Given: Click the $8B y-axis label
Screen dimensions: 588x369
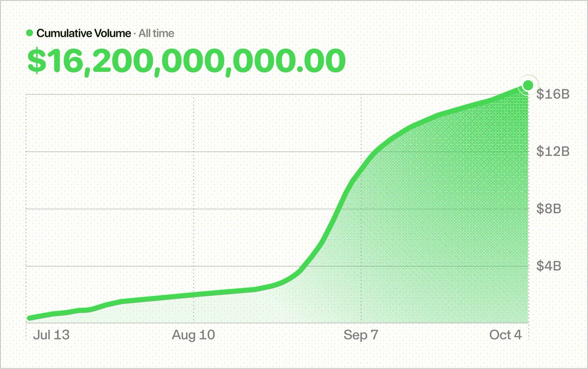Looking at the screenshot, I should [549, 209].
